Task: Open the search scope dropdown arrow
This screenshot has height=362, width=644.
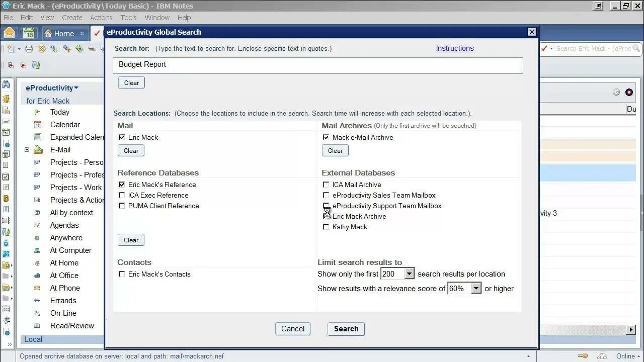Action: [551, 49]
